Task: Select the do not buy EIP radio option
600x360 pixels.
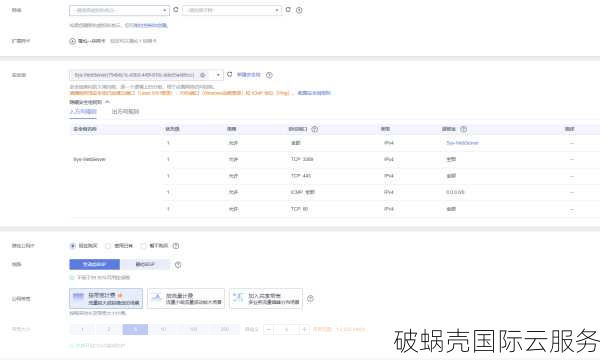Action: click(x=143, y=246)
